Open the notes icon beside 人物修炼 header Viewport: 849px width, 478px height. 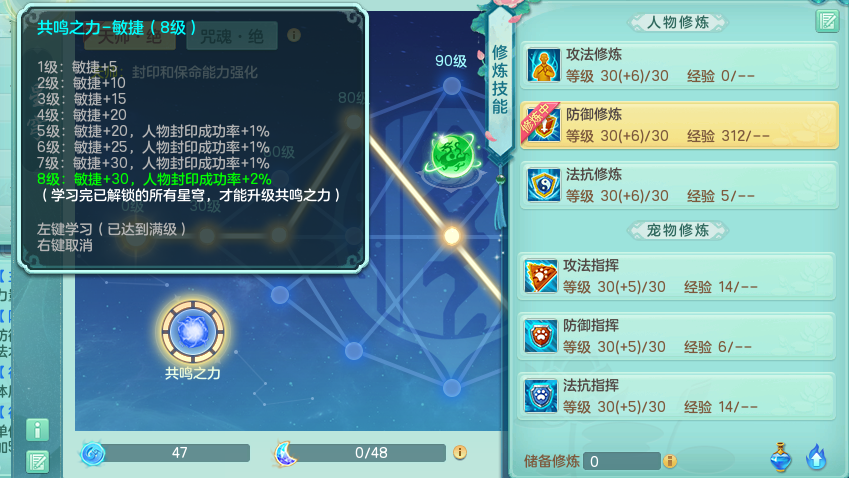tap(827, 21)
